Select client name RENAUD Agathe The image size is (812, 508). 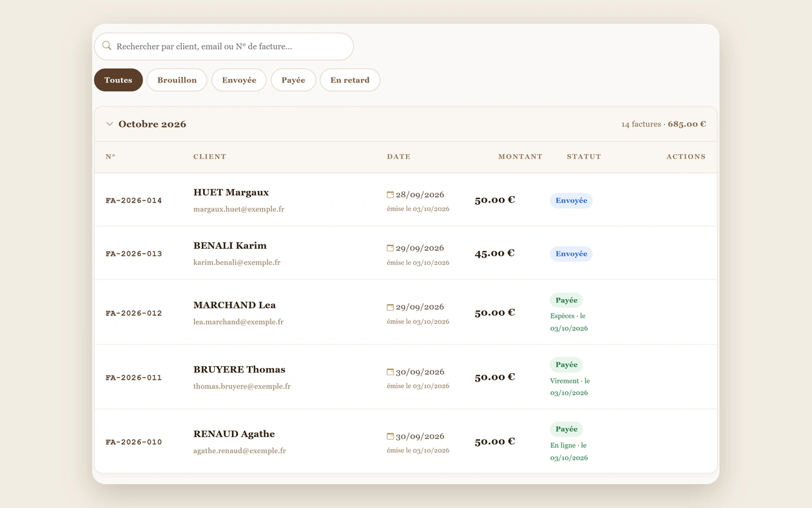coord(234,434)
